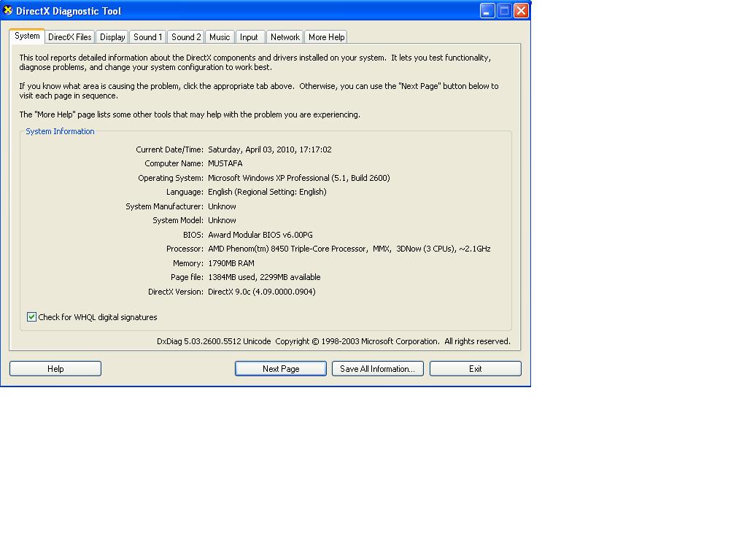
Task: Select the Sound 2 tab
Action: [x=186, y=37]
